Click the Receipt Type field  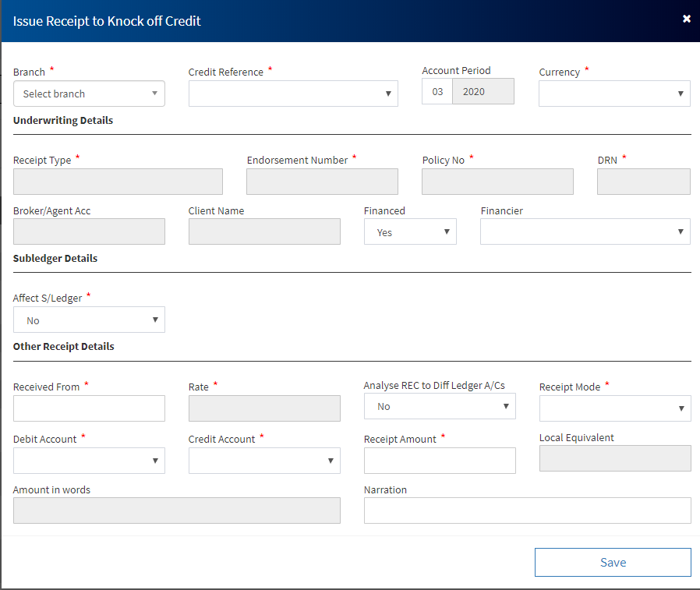(118, 182)
